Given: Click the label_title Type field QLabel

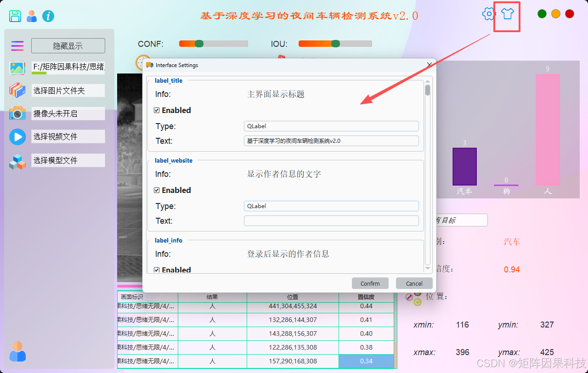Looking at the screenshot, I should pos(331,126).
